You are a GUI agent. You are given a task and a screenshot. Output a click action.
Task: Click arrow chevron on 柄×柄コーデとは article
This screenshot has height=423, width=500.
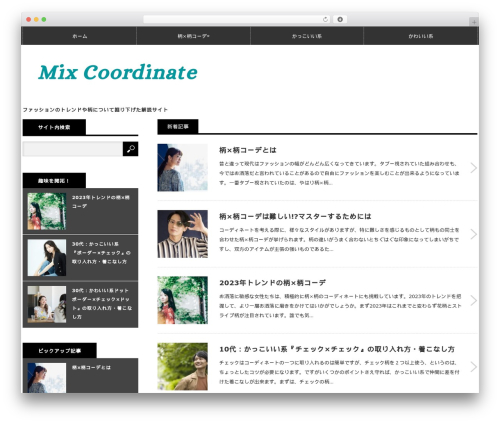[x=473, y=168]
